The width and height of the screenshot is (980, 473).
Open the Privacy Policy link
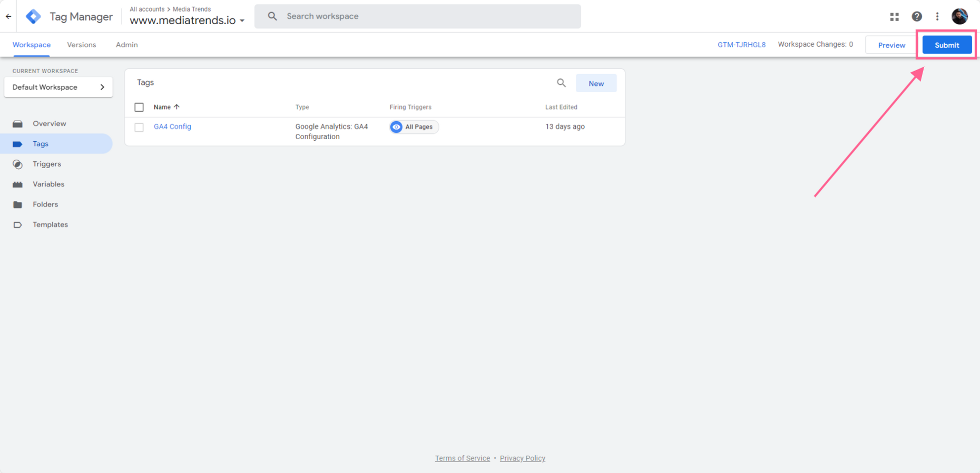click(522, 458)
